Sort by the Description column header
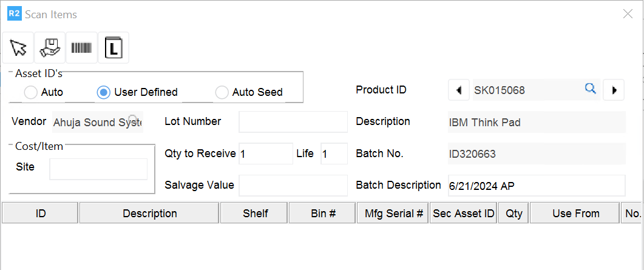 coord(149,213)
